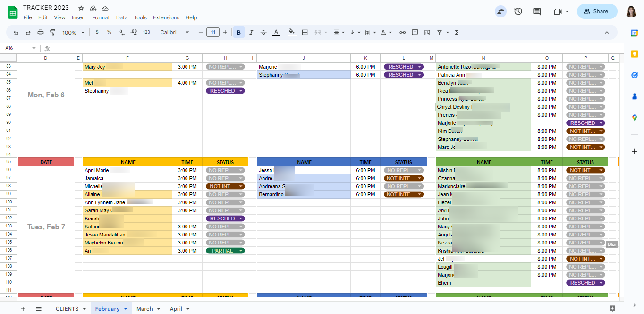Viewport: 644px width, 314px height.
Task: Switch to the April sheet tab
Action: (179, 309)
